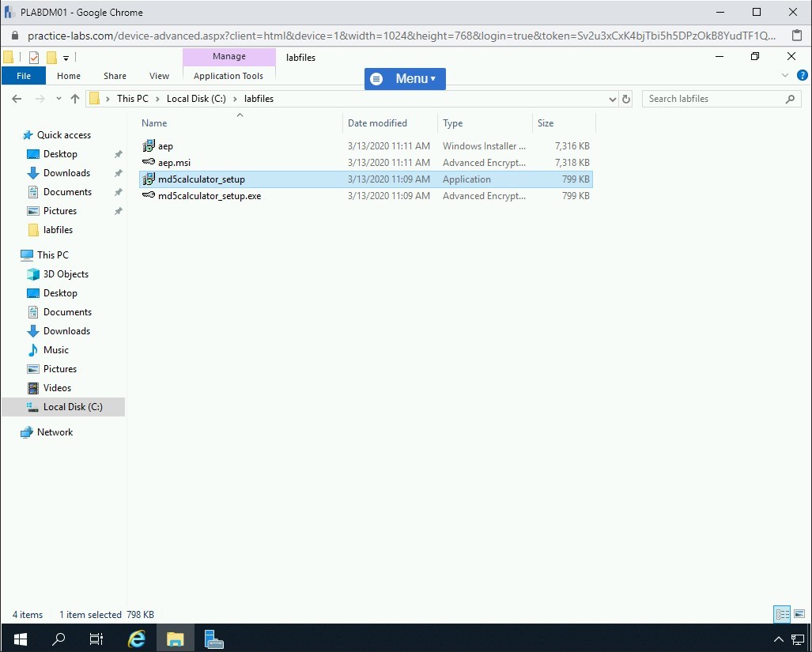Image resolution: width=812 pixels, height=652 pixels.
Task: Open Internet Explorer from taskbar
Action: (137, 639)
